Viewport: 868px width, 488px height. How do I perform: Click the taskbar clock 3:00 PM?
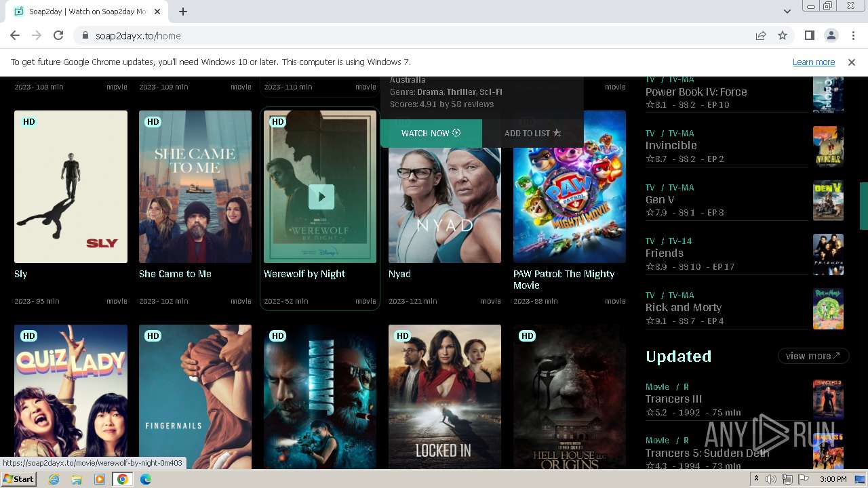833,479
